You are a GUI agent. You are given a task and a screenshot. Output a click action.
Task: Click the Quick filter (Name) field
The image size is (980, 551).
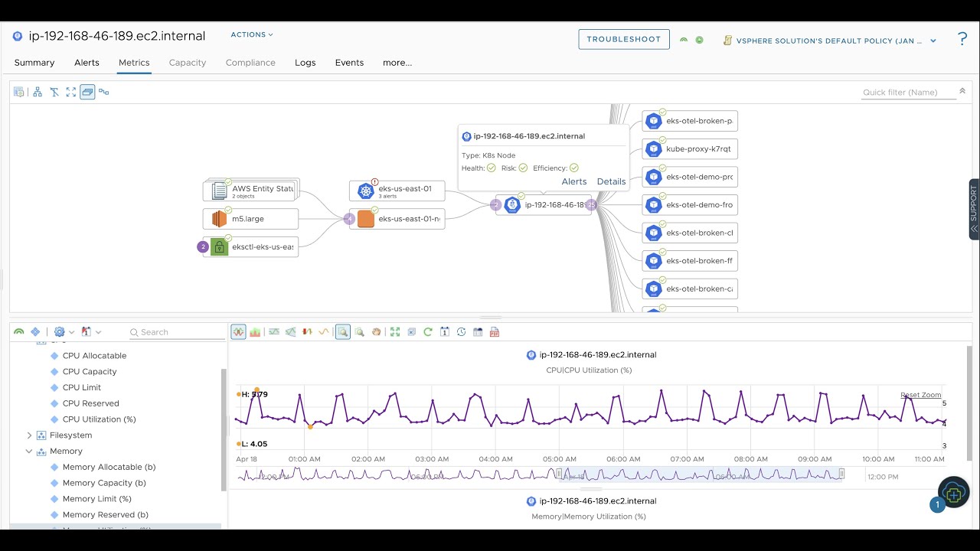[908, 92]
